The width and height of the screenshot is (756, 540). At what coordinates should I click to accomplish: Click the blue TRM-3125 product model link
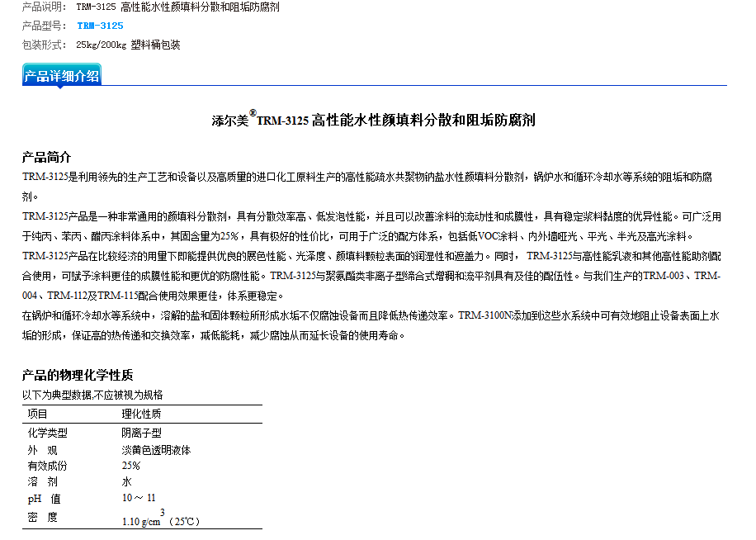pos(100,26)
